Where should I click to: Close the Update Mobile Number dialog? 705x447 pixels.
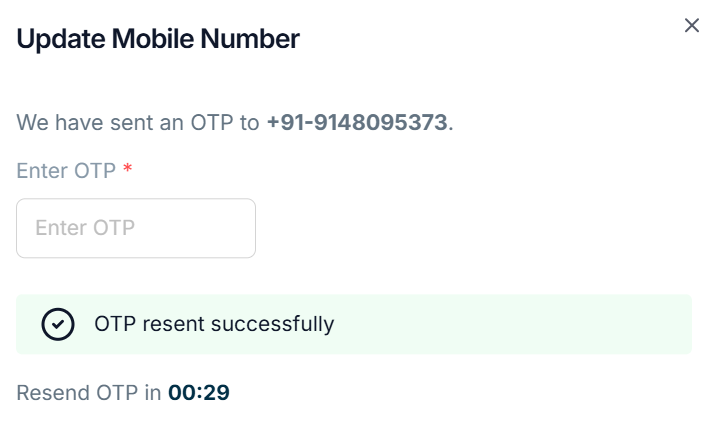pyautogui.click(x=691, y=26)
